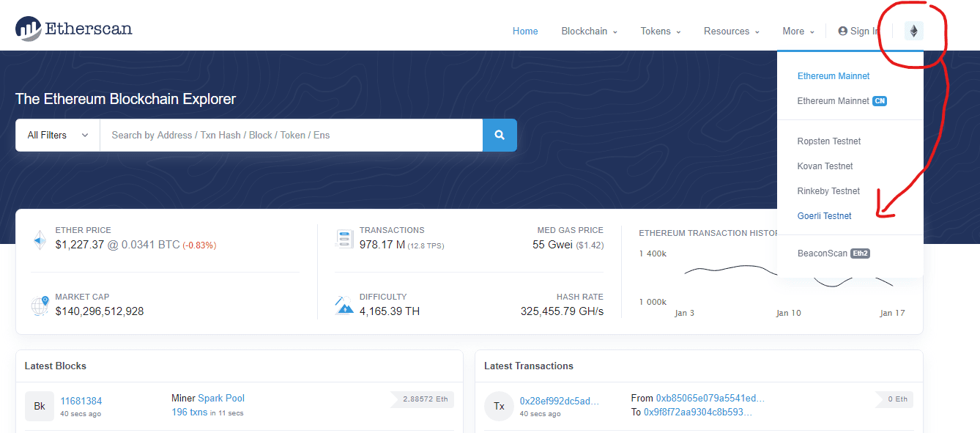Open recipient address 0x9f8f72aa9304c8b593...
The height and width of the screenshot is (433, 980).
click(698, 412)
